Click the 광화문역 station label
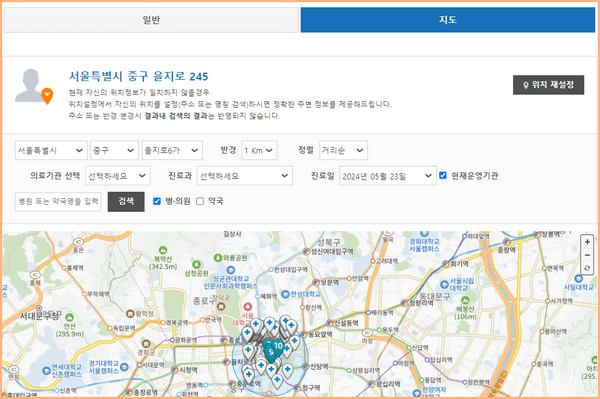This screenshot has width=600, height=399. (x=186, y=340)
